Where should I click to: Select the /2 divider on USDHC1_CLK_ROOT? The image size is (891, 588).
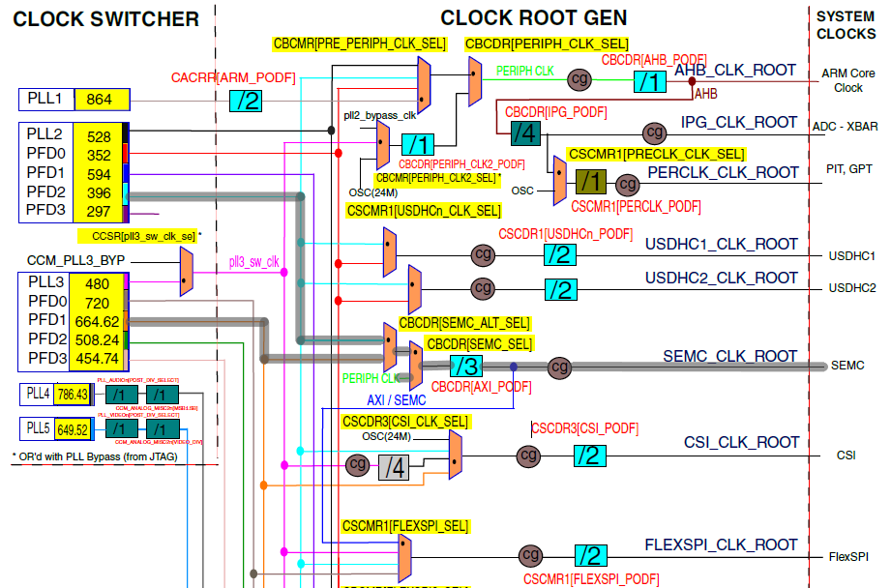pyautogui.click(x=560, y=254)
